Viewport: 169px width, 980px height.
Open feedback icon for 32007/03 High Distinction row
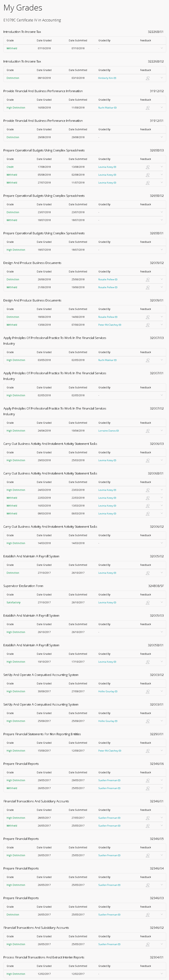148,360
